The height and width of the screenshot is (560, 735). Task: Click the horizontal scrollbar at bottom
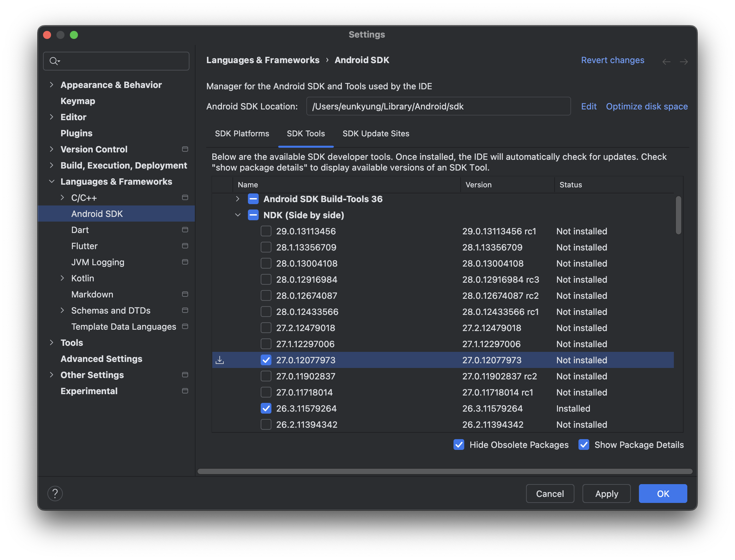(x=444, y=471)
